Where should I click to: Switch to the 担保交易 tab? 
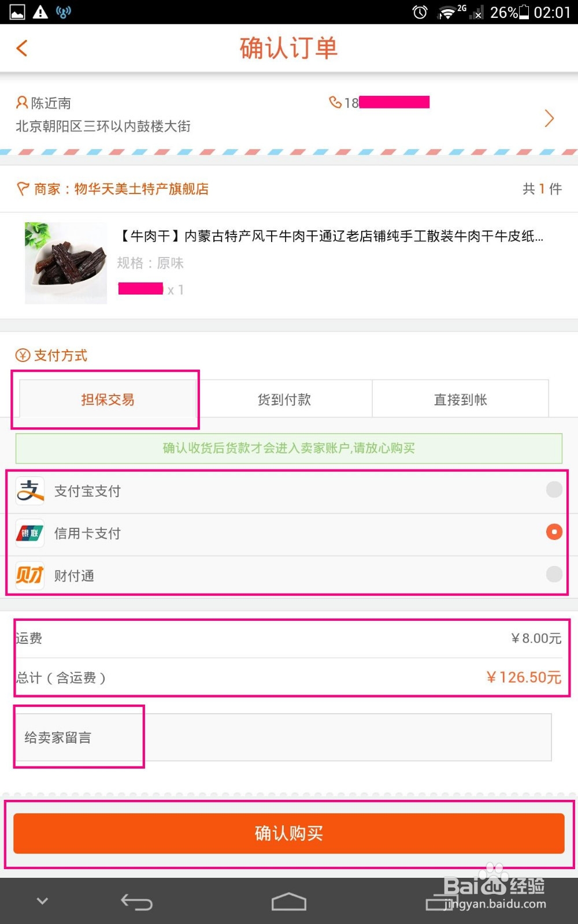(x=108, y=399)
